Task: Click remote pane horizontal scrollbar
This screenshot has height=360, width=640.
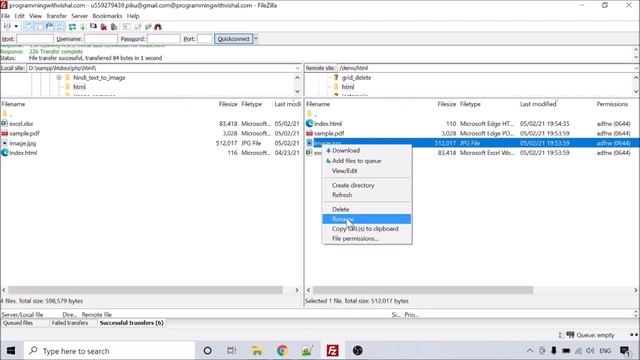Action: (x=423, y=290)
